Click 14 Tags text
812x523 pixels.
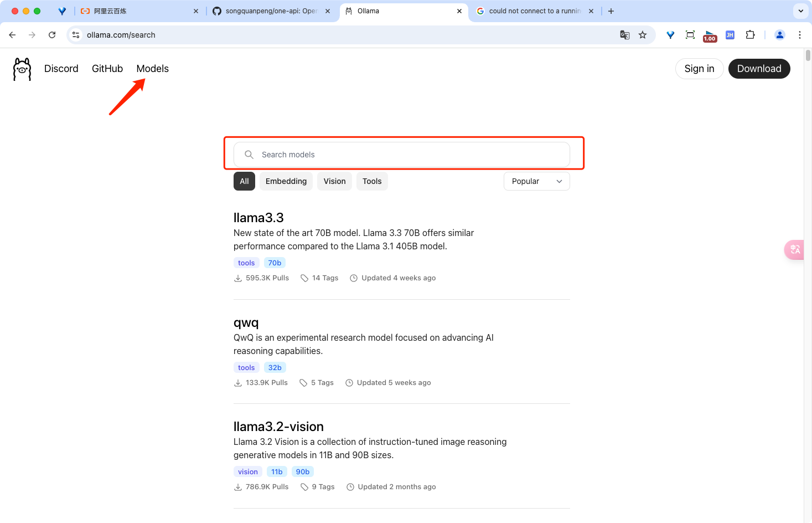325,278
